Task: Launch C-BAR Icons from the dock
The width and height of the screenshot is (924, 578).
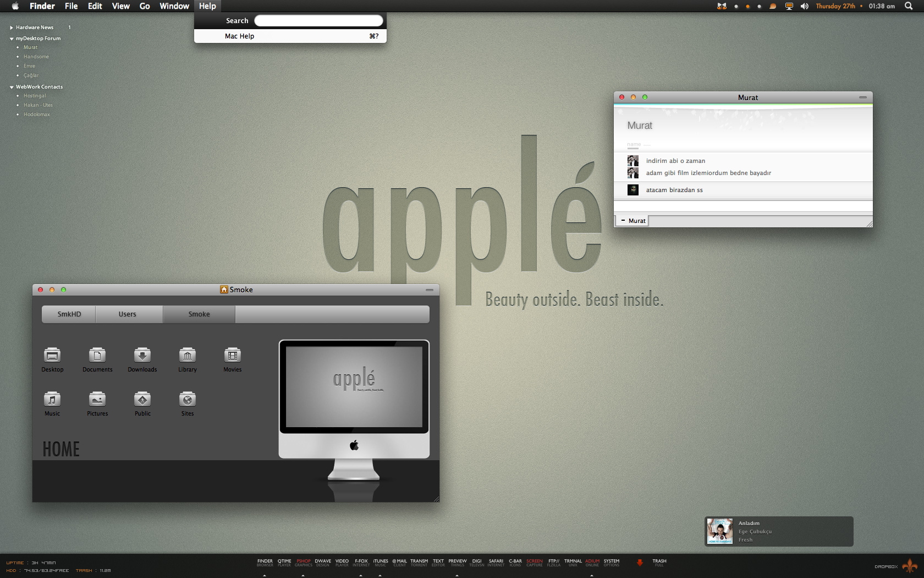Action: coord(515,563)
